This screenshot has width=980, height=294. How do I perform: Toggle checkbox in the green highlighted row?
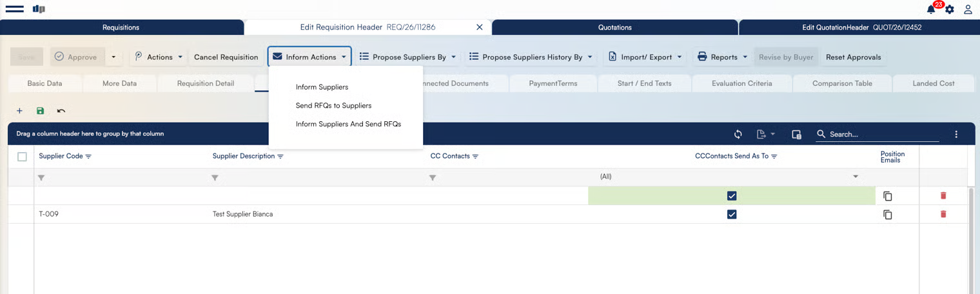coord(732,196)
